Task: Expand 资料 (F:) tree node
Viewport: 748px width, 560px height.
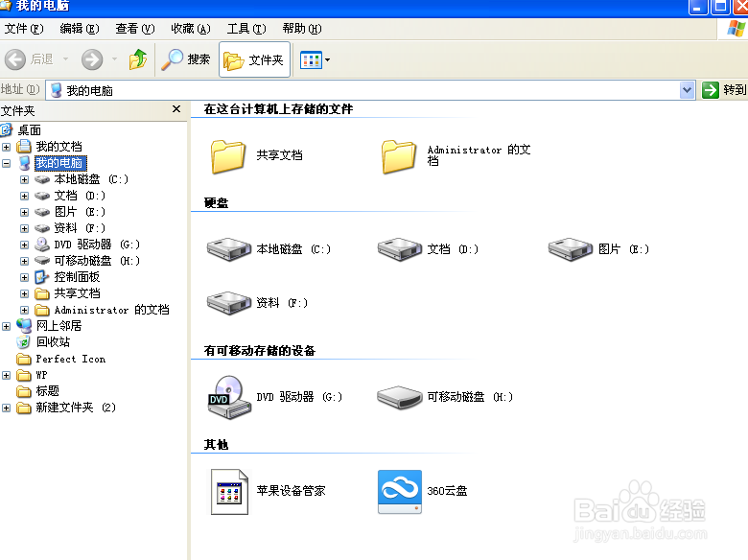Action: pyautogui.click(x=24, y=228)
